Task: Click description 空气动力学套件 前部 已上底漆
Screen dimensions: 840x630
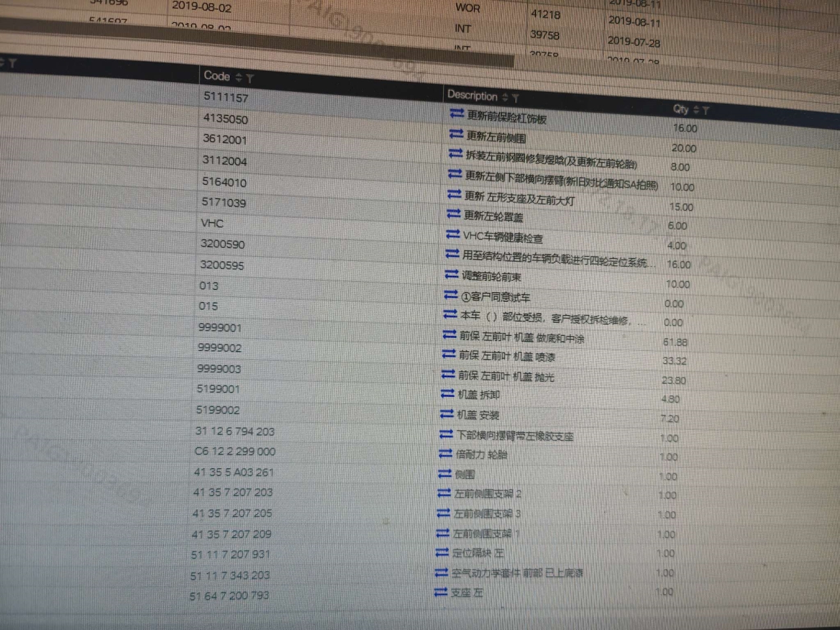Action: [x=517, y=573]
